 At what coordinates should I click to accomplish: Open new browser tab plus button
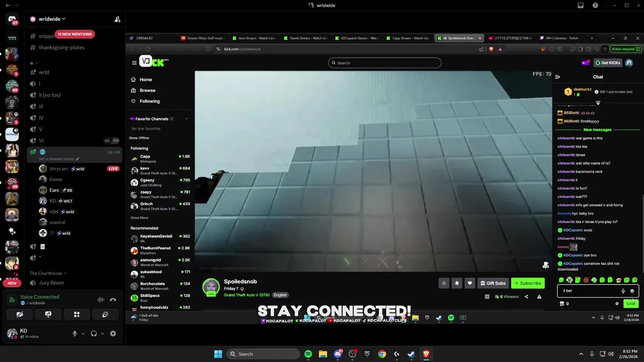coord(592,38)
